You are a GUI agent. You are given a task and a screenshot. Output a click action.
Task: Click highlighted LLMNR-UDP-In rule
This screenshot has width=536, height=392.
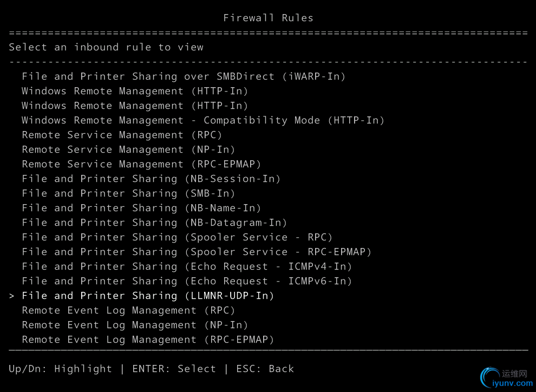pos(148,296)
